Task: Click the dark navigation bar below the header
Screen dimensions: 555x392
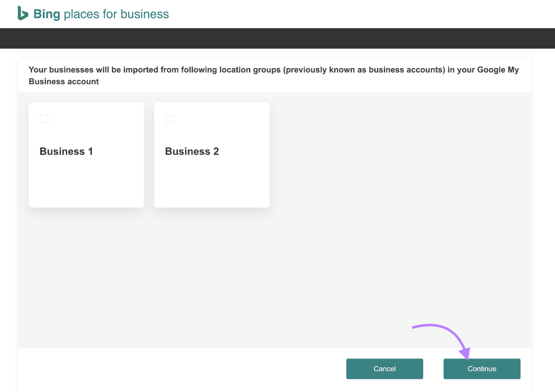Action: [x=277, y=38]
